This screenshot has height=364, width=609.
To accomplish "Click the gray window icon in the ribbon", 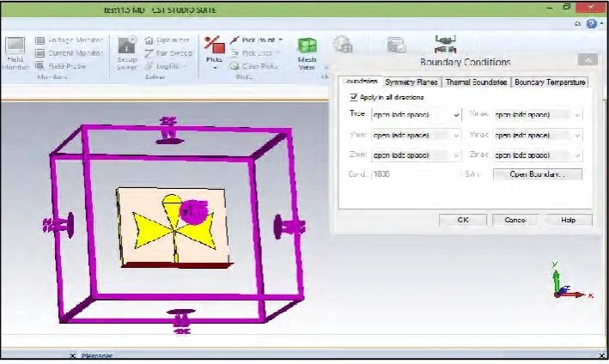I will point(396,45).
